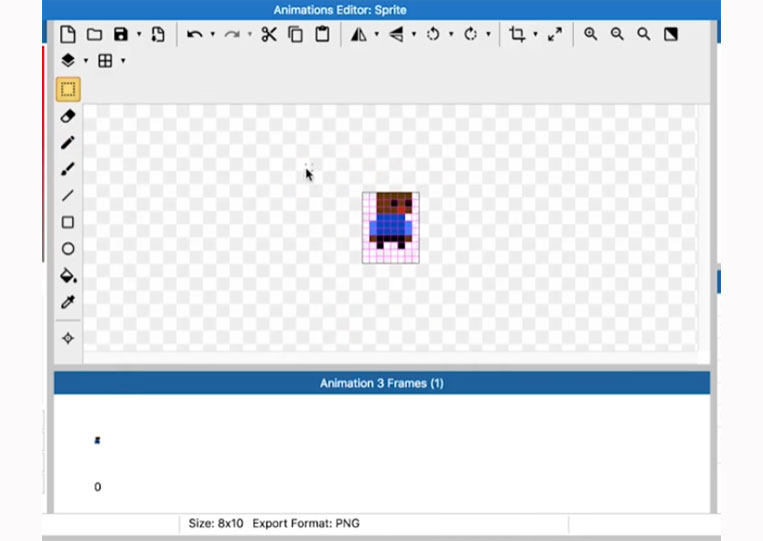Open rotate counterclockwise options arrow

(451, 34)
